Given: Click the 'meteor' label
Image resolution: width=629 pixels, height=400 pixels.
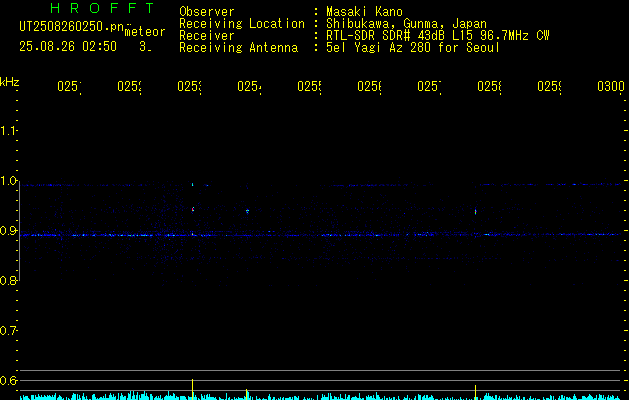Looking at the screenshot, I should tap(145, 32).
